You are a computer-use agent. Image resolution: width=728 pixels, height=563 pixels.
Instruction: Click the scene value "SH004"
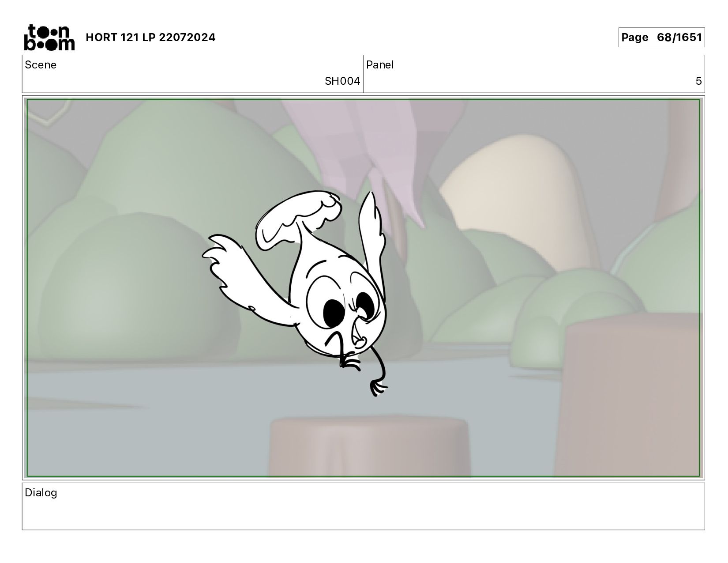[x=342, y=81]
